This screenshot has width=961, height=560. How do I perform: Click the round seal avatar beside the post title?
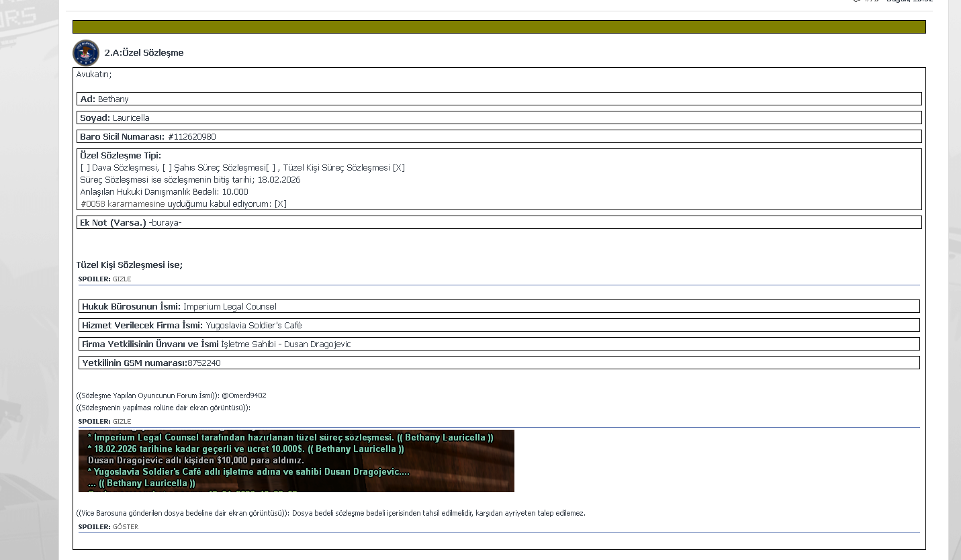[86, 53]
